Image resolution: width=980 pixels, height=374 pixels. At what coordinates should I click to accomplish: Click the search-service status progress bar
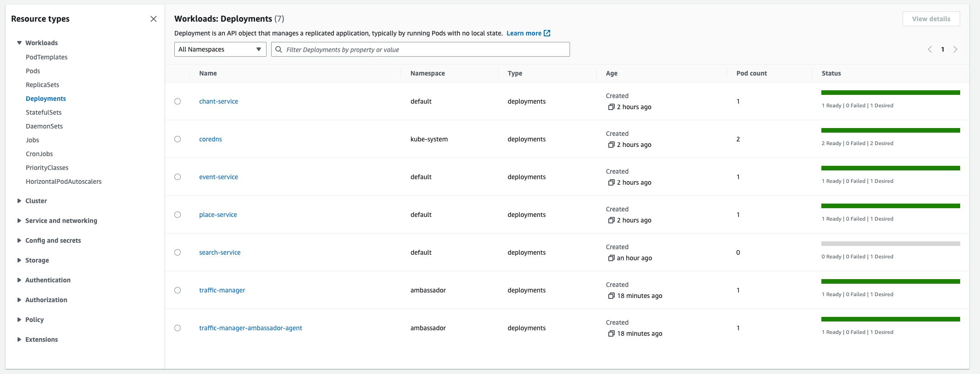coord(890,244)
